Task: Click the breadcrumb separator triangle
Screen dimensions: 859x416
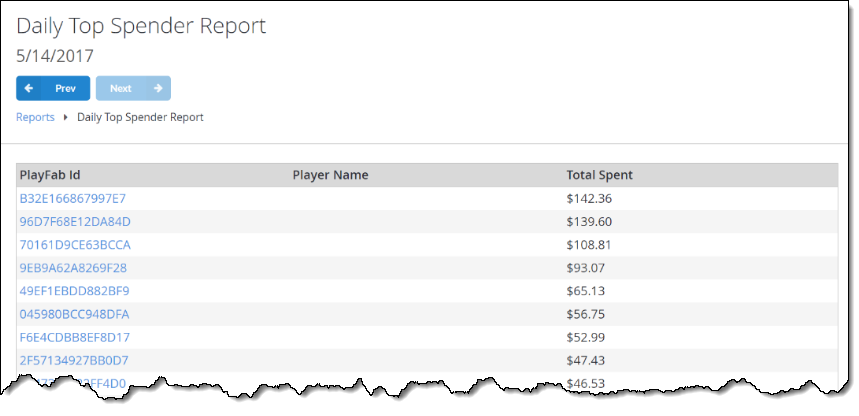Action: tap(66, 117)
